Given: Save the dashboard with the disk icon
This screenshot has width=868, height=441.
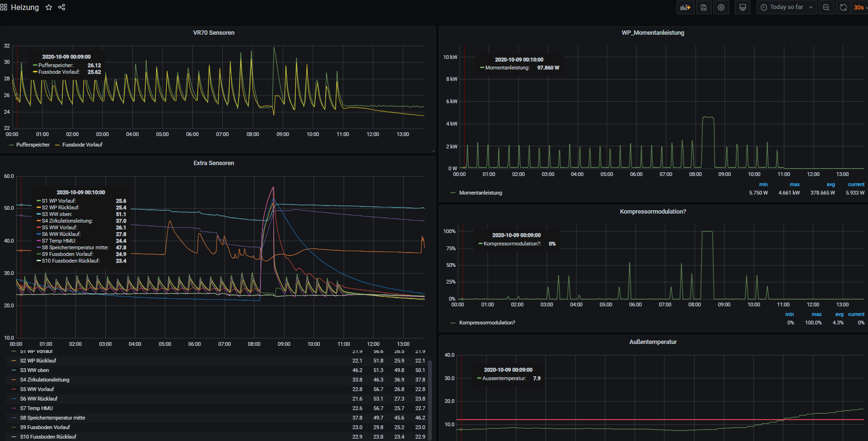Looking at the screenshot, I should [x=703, y=8].
